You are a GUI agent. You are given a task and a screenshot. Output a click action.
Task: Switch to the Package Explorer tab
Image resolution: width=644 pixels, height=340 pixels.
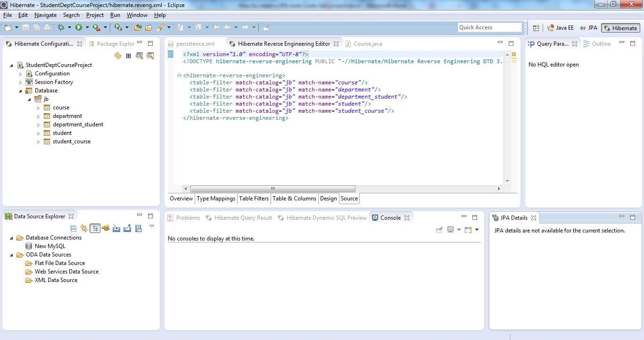(x=112, y=44)
